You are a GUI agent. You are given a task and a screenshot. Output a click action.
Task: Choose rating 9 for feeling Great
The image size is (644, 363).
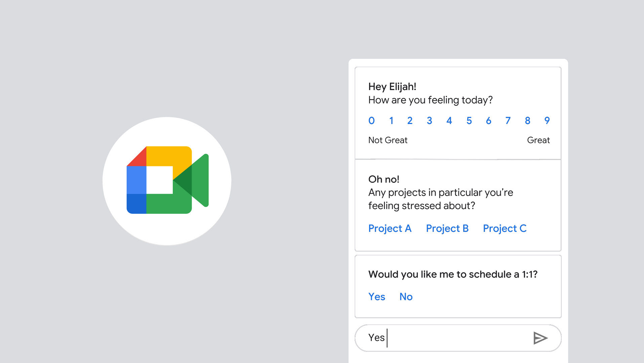(x=547, y=121)
